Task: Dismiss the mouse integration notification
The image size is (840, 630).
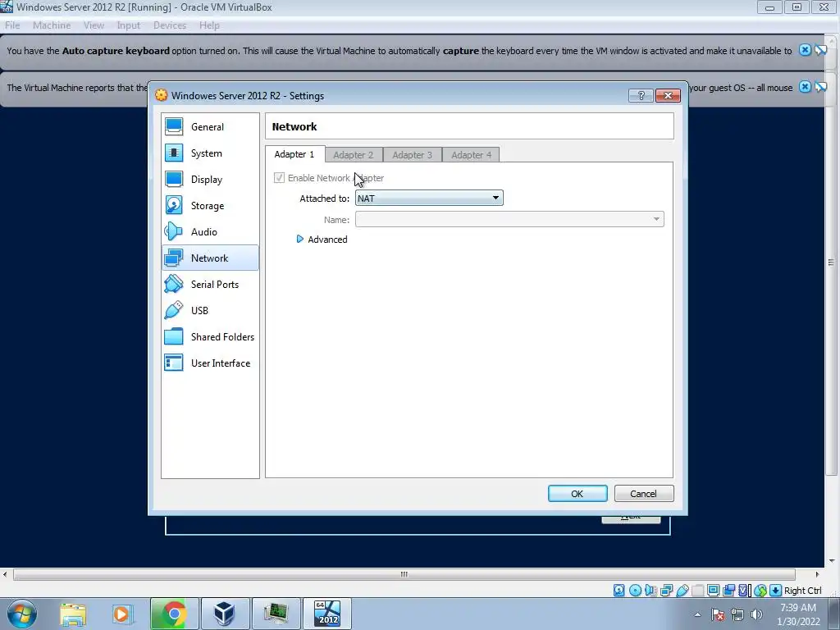Action: pyautogui.click(x=805, y=87)
